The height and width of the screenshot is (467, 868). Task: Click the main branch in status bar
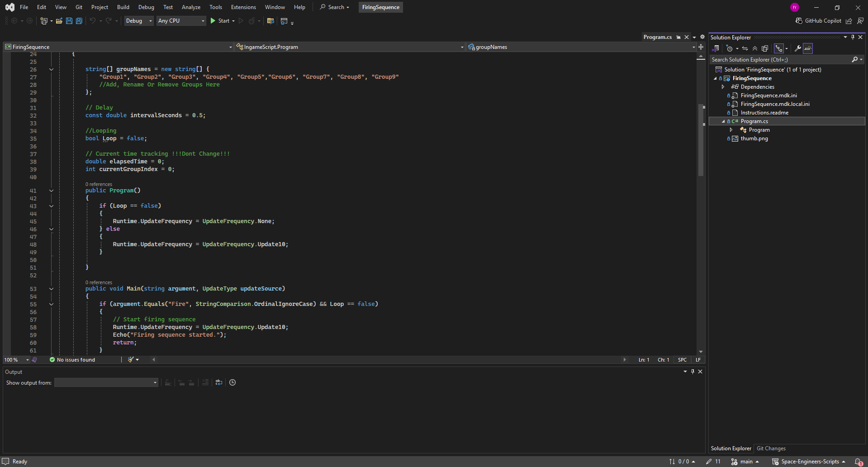click(x=745, y=462)
